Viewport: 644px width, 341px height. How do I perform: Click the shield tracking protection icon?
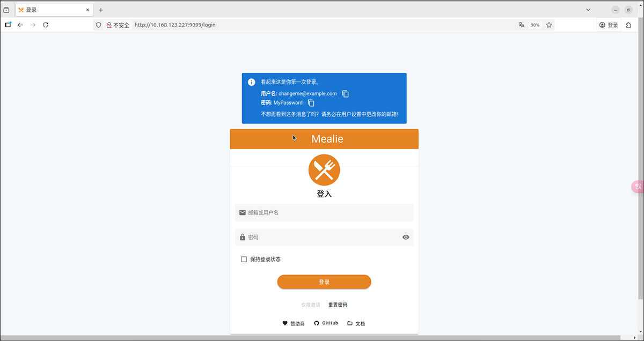[x=98, y=25]
